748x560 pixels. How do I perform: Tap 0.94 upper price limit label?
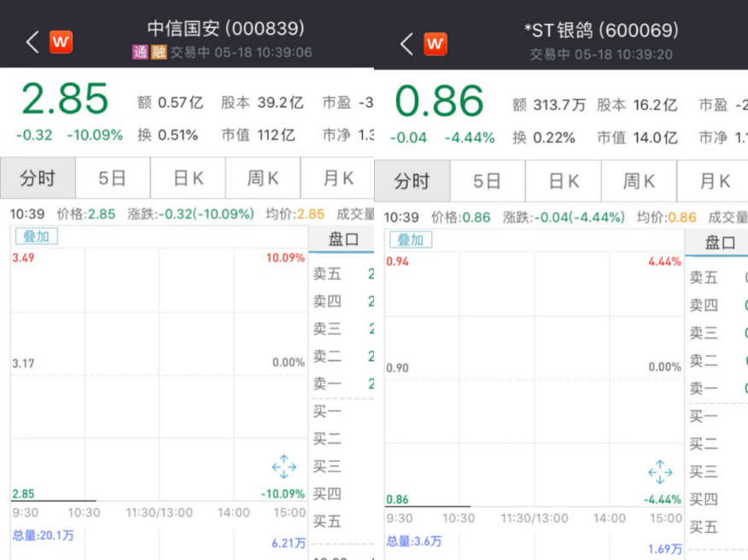tap(397, 261)
